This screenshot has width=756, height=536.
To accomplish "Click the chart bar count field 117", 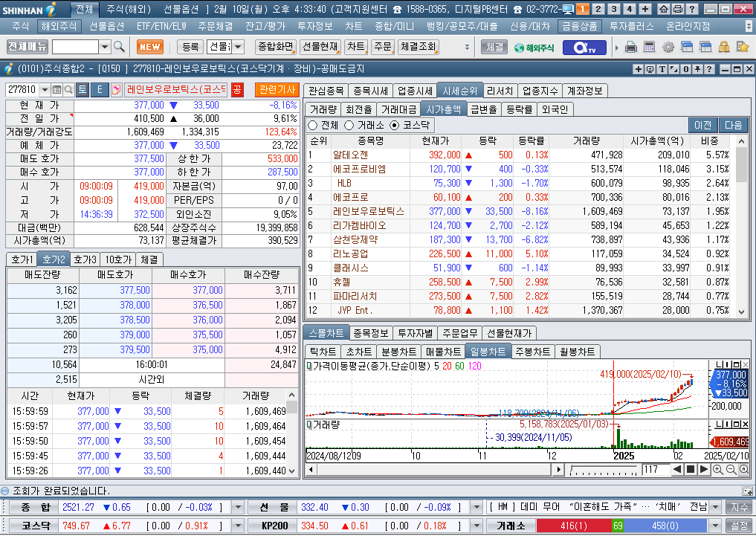I will (655, 470).
